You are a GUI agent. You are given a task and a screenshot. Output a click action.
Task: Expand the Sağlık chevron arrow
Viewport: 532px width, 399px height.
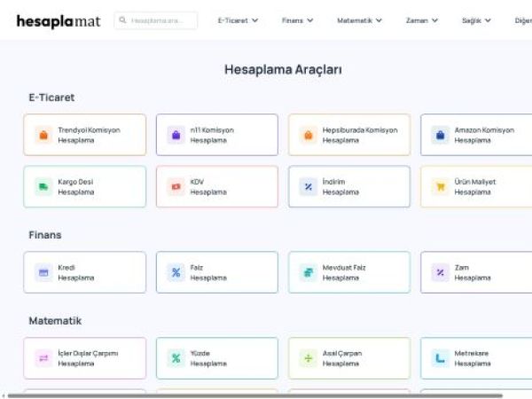[488, 20]
